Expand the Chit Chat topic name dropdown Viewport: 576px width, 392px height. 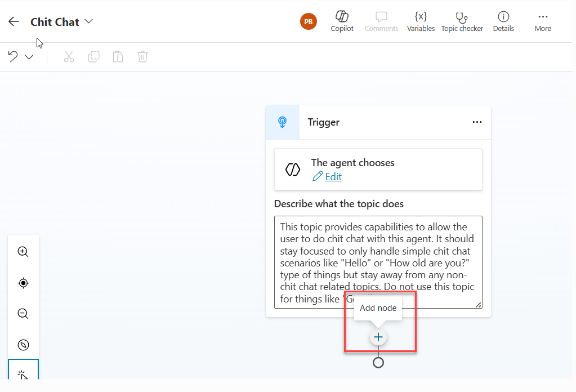coord(88,21)
